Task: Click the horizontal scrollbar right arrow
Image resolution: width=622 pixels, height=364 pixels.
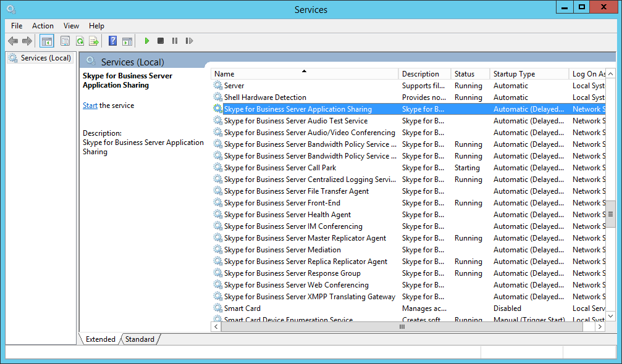Action: [x=600, y=327]
